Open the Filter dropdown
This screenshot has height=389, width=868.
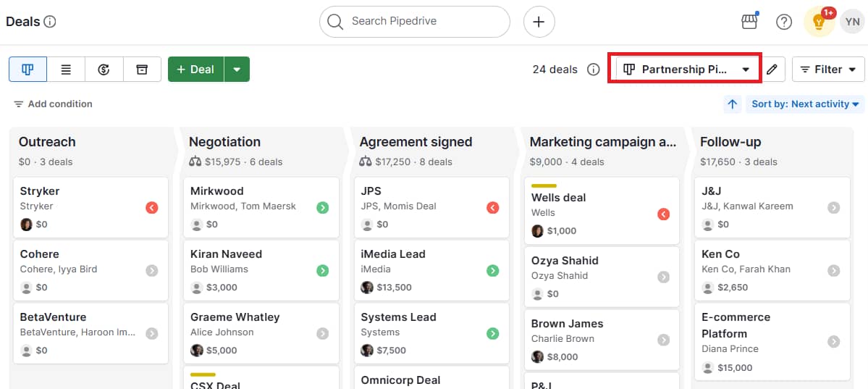point(828,70)
